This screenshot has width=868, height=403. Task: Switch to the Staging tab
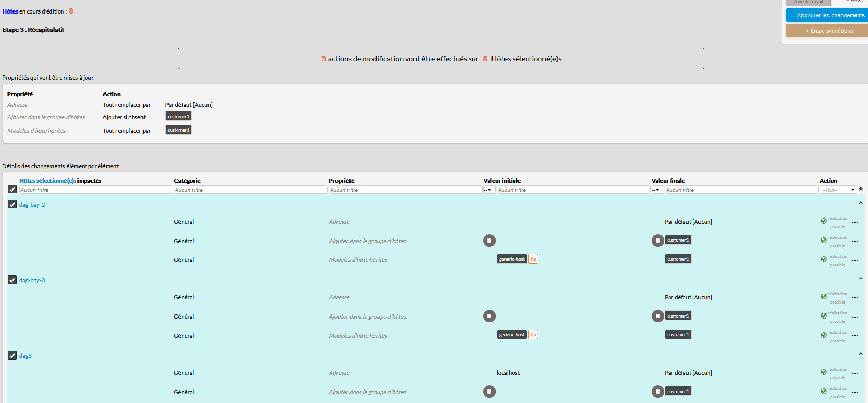click(x=852, y=2)
